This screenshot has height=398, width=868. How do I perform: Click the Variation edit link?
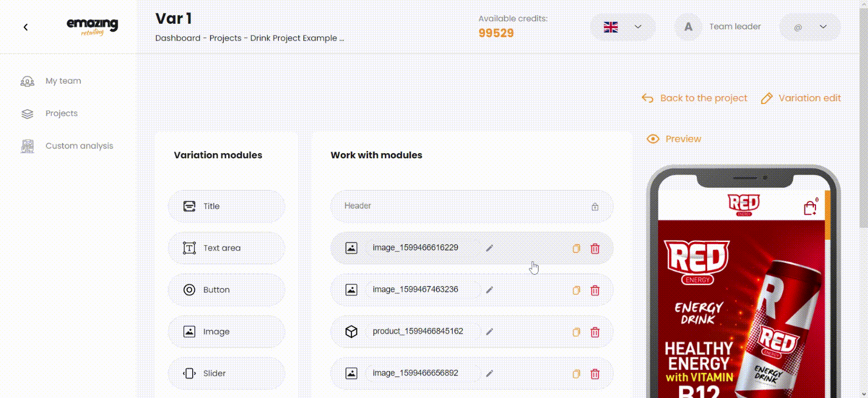point(801,98)
